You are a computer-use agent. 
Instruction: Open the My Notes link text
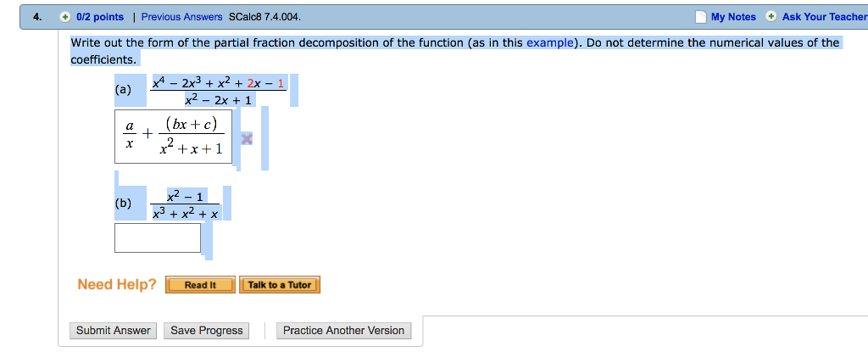click(733, 17)
